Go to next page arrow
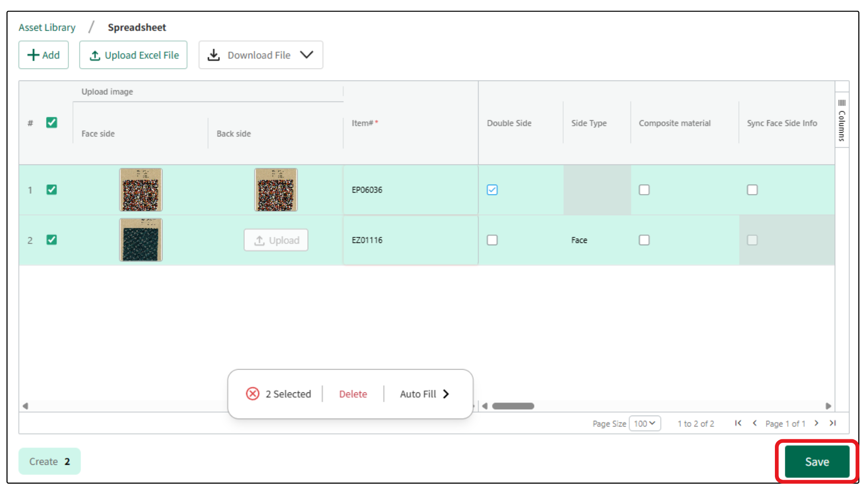868x488 pixels. tap(816, 423)
